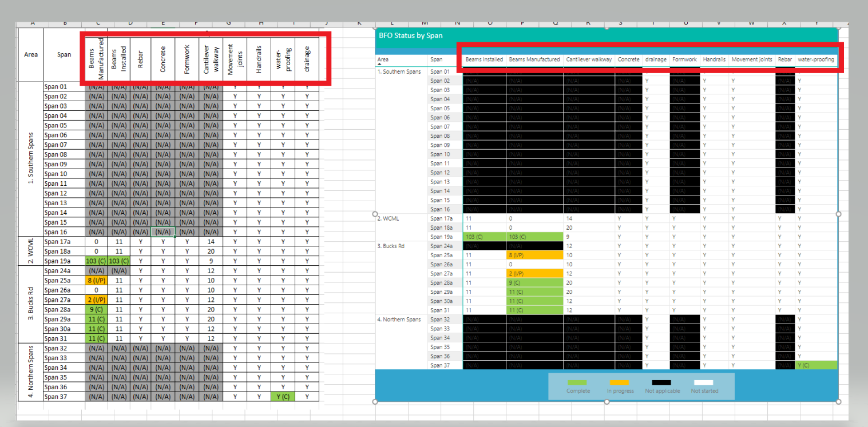Click "Concrete" header in BFO Status table
The height and width of the screenshot is (427, 868).
(629, 59)
